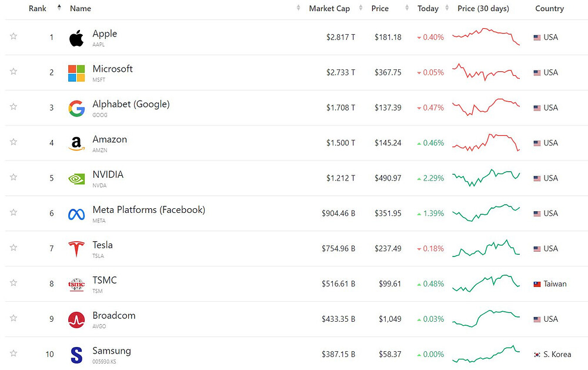Click the Google G logo
The image size is (588, 370).
76,108
